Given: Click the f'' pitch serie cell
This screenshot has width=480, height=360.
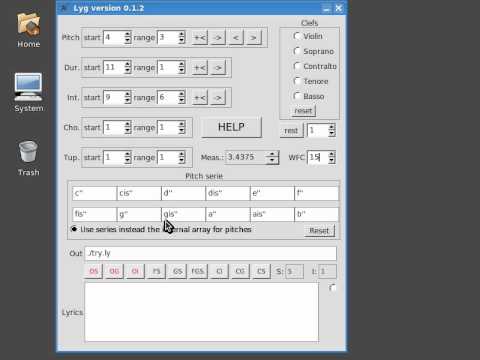Looking at the screenshot, I should pyautogui.click(x=317, y=193).
